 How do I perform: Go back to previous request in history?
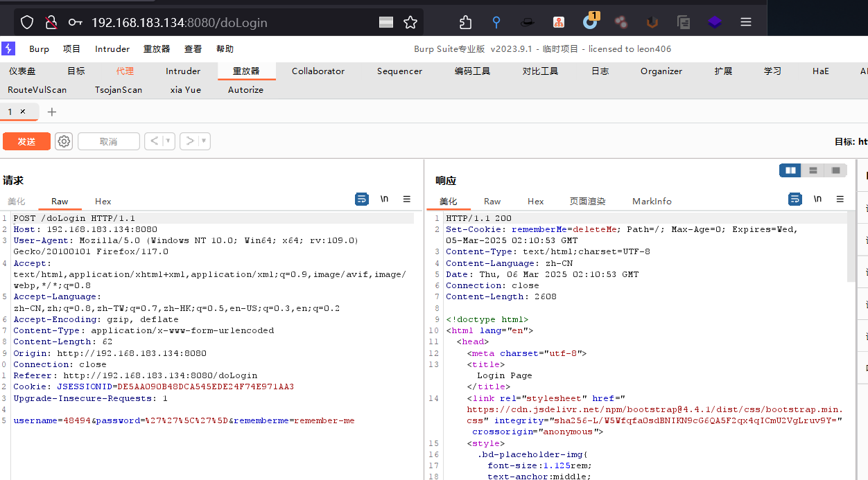click(x=154, y=141)
